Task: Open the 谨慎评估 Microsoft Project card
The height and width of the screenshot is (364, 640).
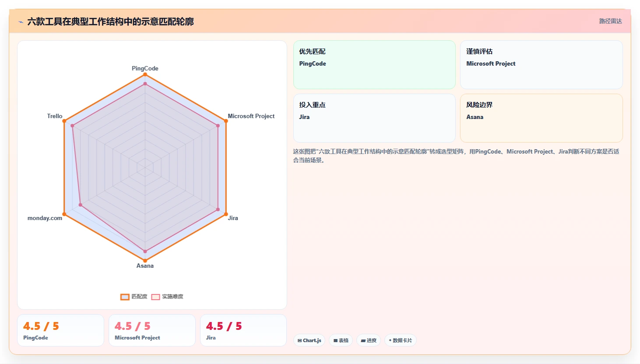Action: pyautogui.click(x=541, y=65)
